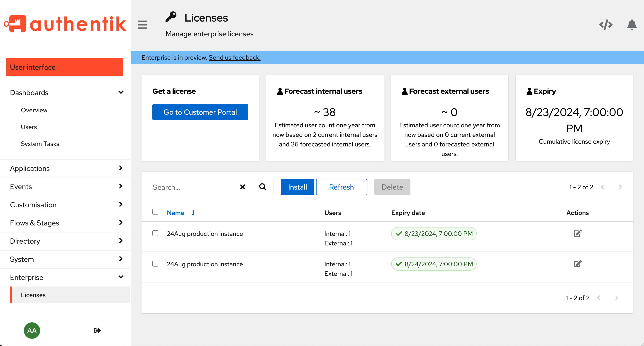Click the clear search X icon
The image size is (644, 346).
coord(243,187)
